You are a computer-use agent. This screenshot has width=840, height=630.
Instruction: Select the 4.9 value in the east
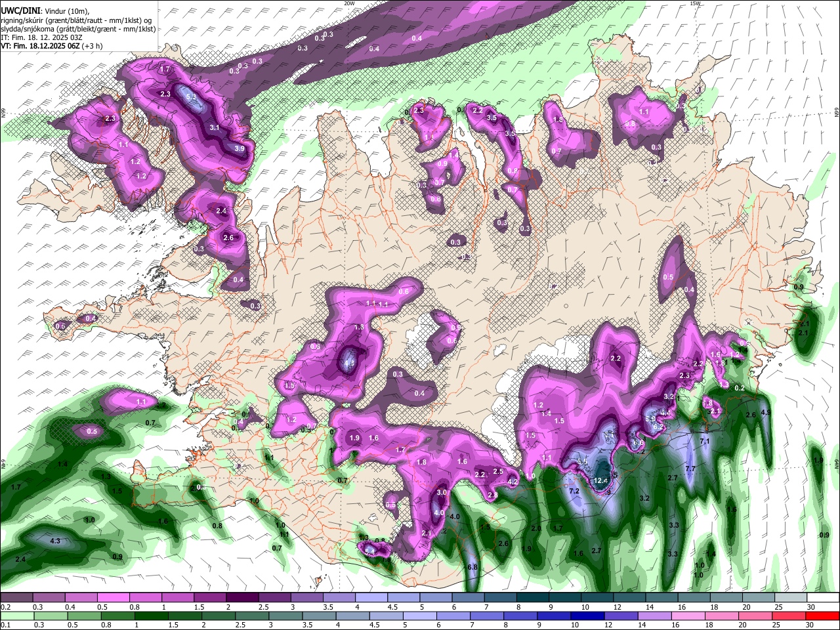(765, 412)
